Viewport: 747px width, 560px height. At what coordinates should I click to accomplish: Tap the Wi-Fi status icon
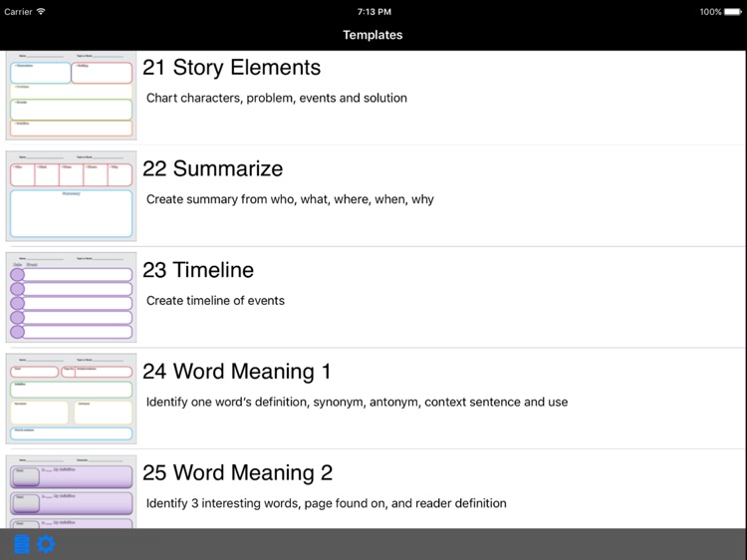41,11
